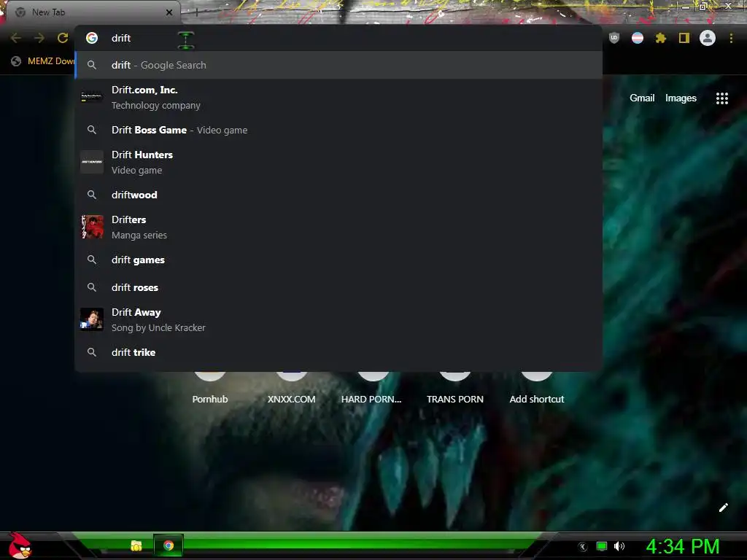Viewport: 747px width, 560px height.
Task: Open Chrome three-dot menu
Action: 731,38
